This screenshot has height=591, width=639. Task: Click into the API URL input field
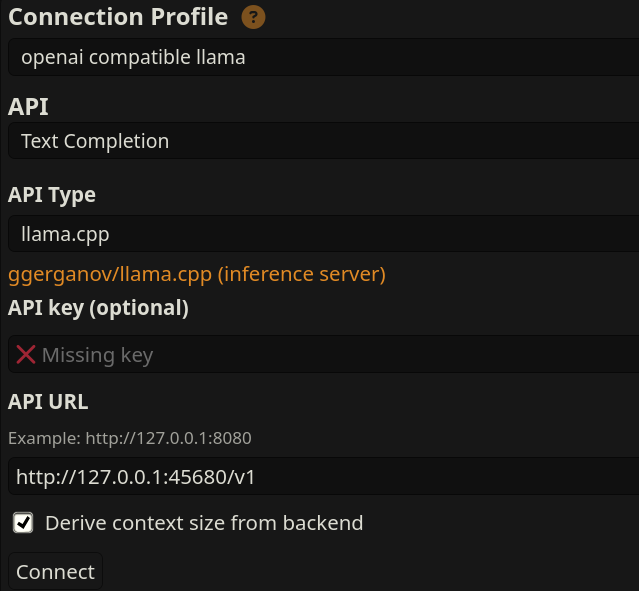click(324, 476)
